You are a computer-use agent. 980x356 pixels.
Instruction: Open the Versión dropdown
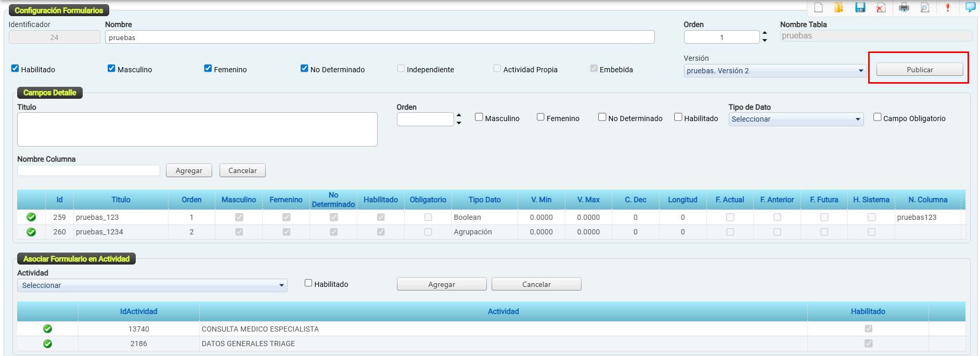click(x=775, y=71)
